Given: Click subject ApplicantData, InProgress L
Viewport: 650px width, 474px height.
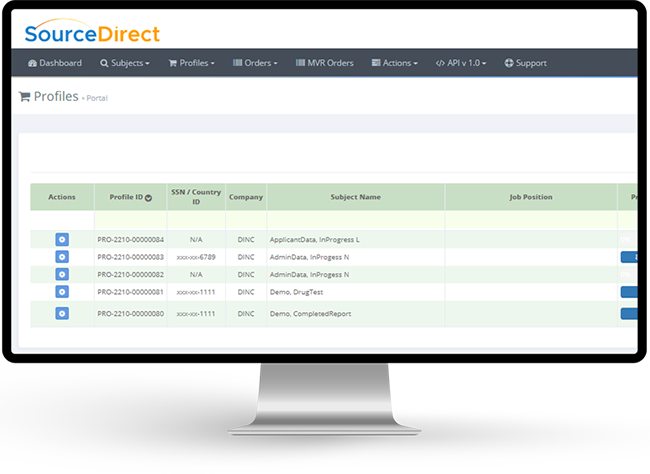Looking at the screenshot, I should pyautogui.click(x=315, y=240).
